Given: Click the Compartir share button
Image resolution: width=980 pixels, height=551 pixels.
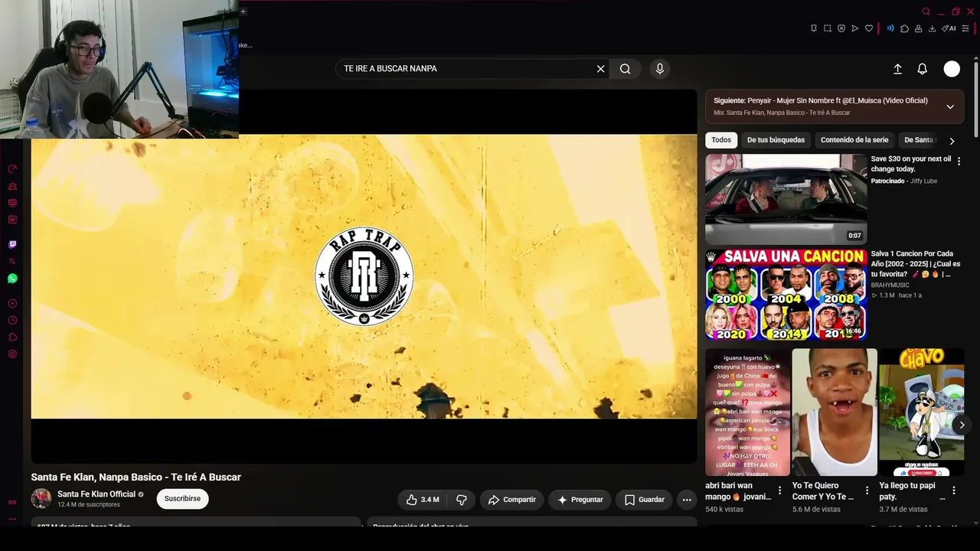Looking at the screenshot, I should (x=512, y=500).
